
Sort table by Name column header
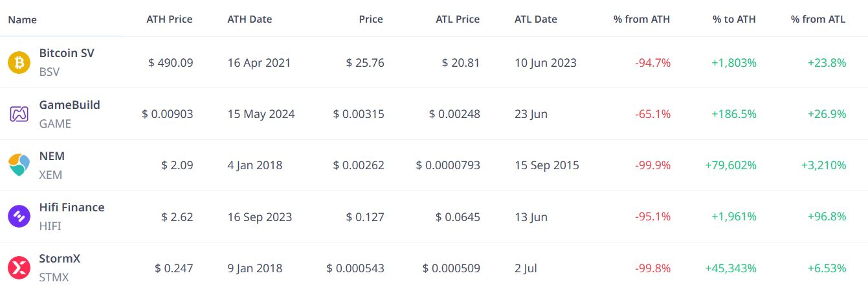pos(22,19)
